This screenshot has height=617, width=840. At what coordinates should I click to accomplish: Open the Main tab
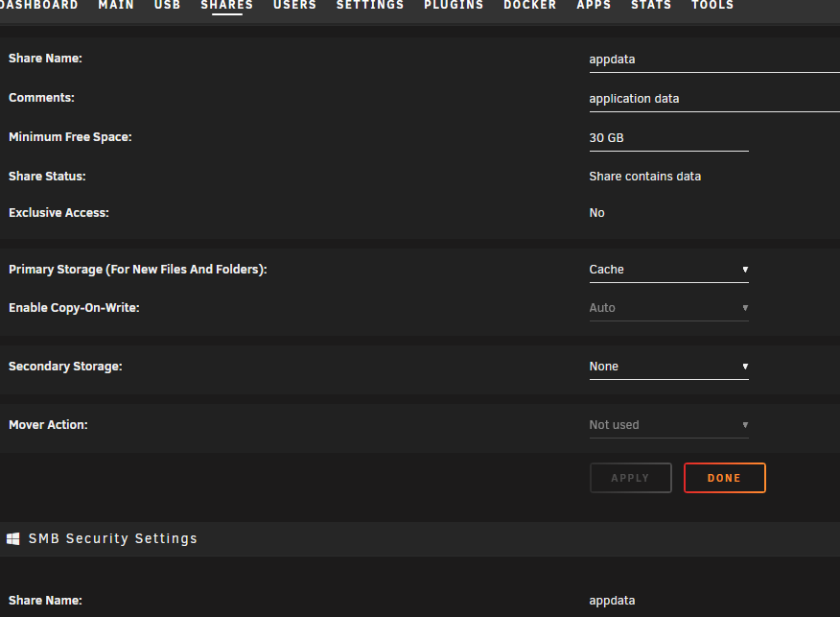pos(116,6)
